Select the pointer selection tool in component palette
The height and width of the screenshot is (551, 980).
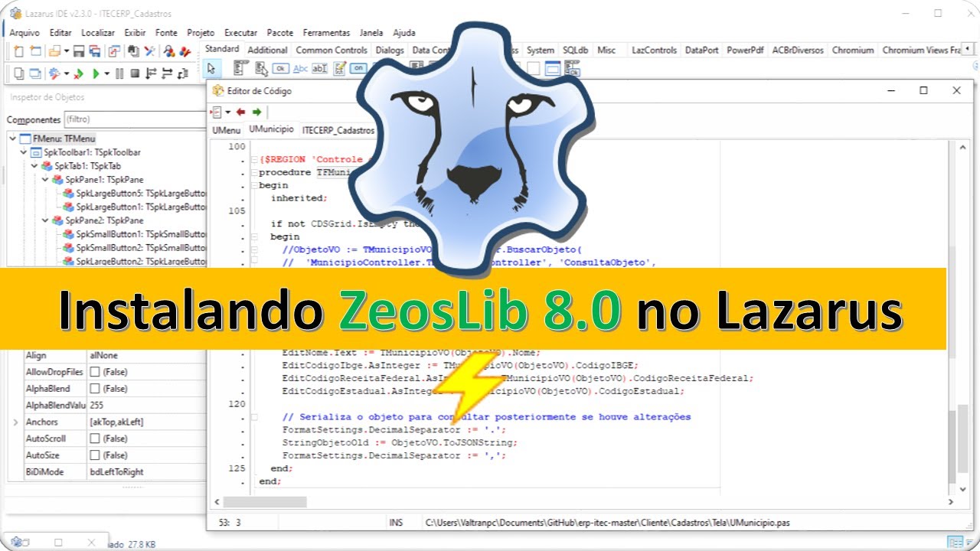click(211, 68)
